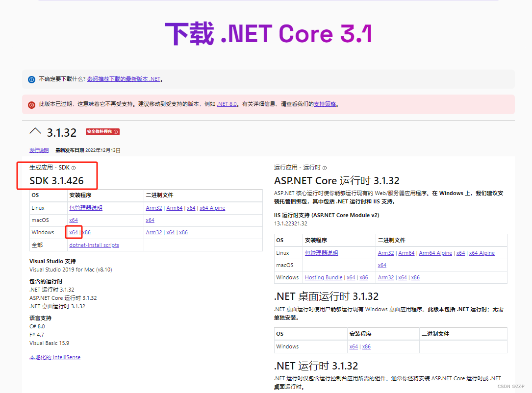Open SDK Linux 包管理器说明 installer link
The height and width of the screenshot is (393, 532).
tap(86, 208)
